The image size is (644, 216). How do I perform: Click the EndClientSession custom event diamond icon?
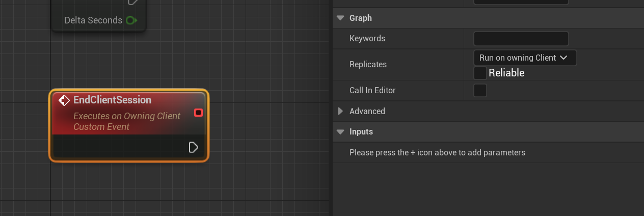pos(64,100)
